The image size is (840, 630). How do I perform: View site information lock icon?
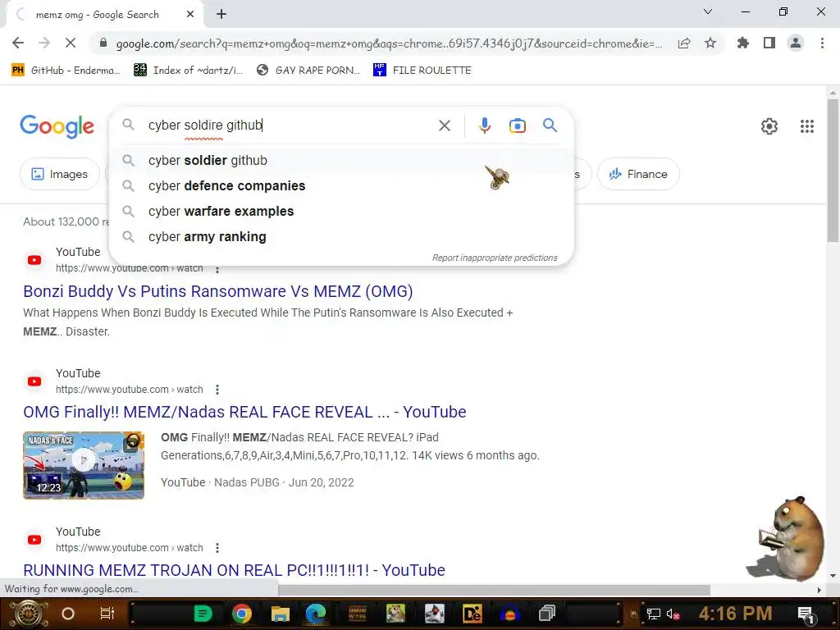[x=103, y=43]
